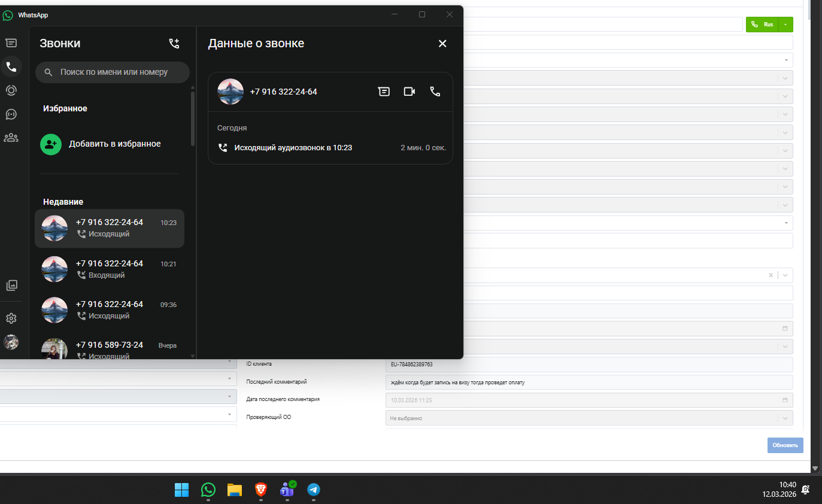Expand CRM dropdown next to clear x
This screenshot has height=504, width=822.
[x=785, y=275]
